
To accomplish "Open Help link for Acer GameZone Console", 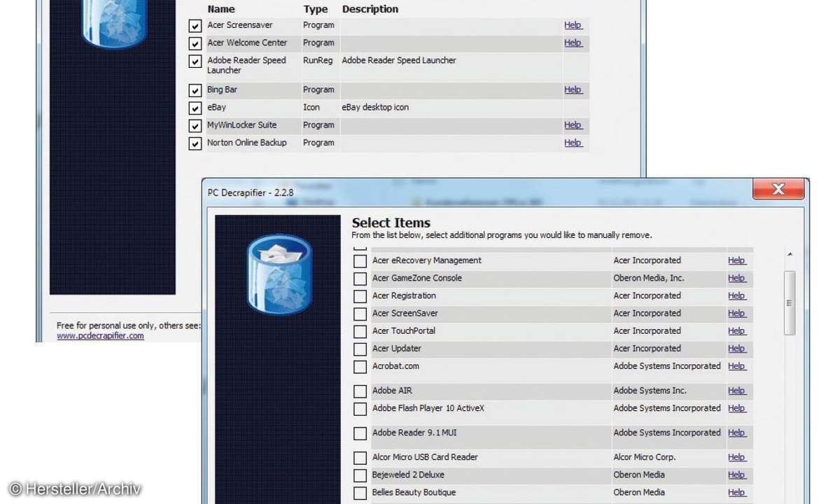I will pos(737,278).
